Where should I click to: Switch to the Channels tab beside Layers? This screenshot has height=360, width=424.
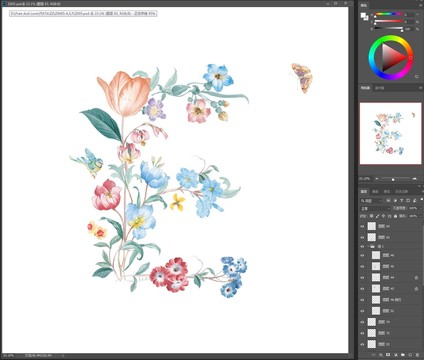pos(375,192)
